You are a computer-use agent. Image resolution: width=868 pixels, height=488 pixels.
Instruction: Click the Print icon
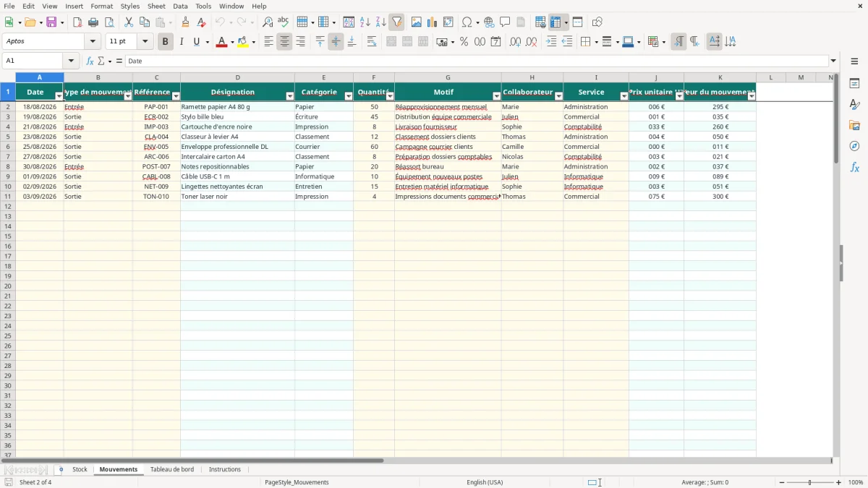coord(93,22)
